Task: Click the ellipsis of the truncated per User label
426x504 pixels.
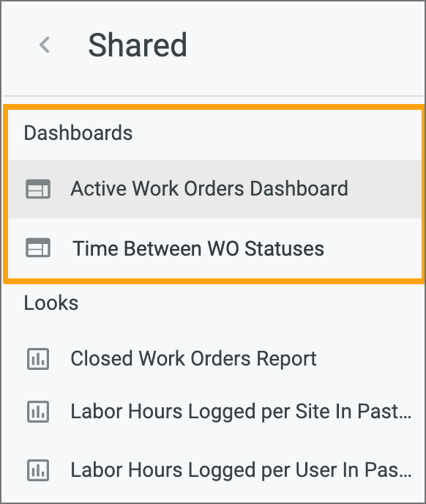Action: [x=405, y=475]
